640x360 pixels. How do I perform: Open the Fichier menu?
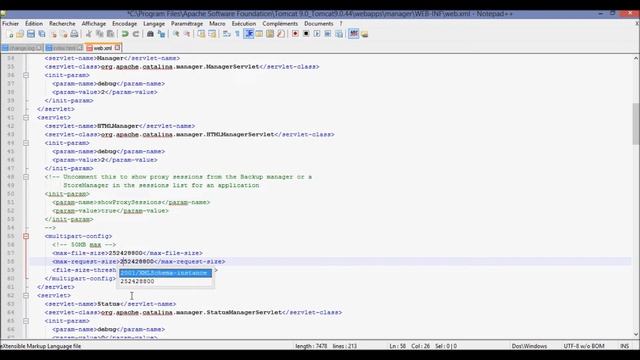pyautogui.click(x=11, y=24)
